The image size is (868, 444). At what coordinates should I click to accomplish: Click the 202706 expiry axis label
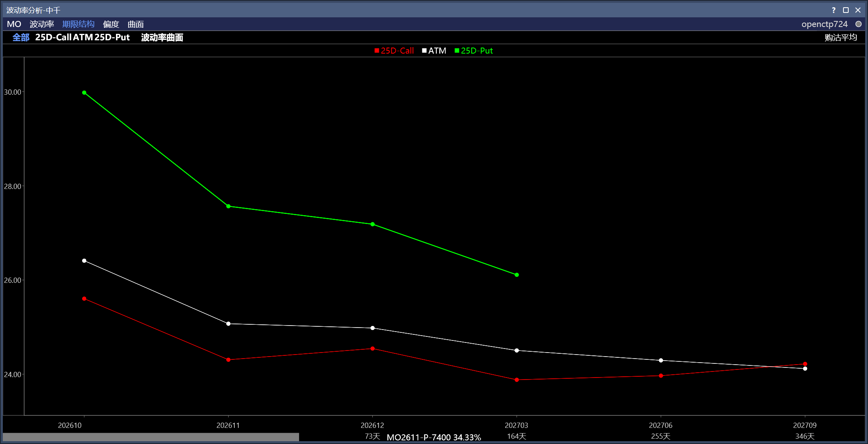(x=661, y=425)
